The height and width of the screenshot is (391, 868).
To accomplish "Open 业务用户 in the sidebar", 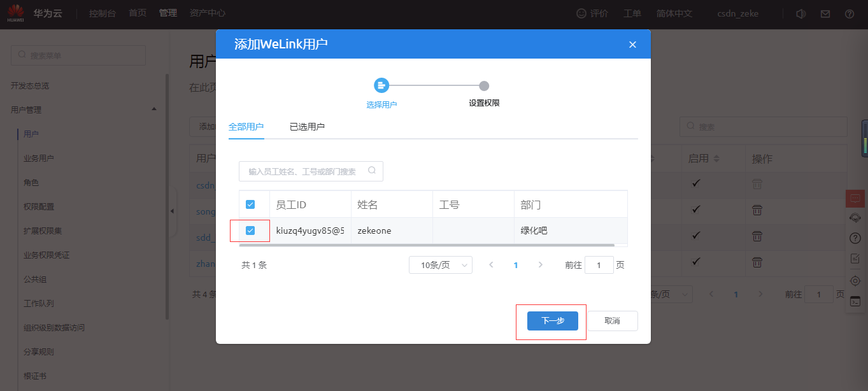I will click(39, 158).
